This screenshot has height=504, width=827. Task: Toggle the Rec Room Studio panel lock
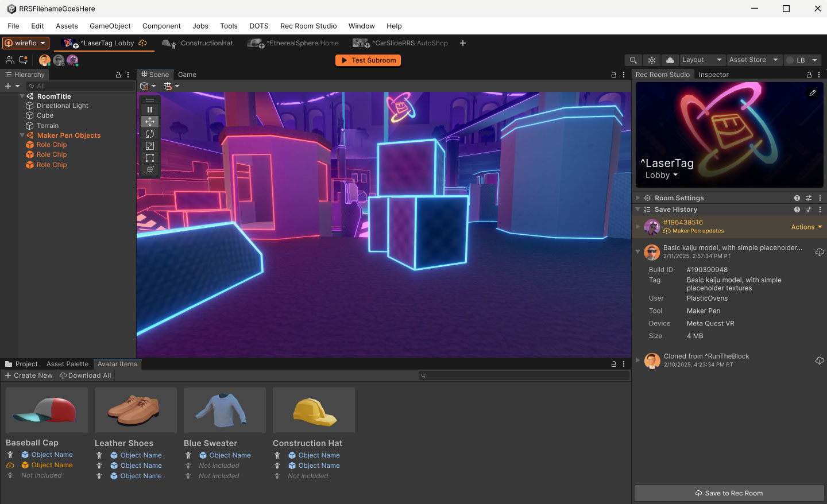[x=809, y=75]
